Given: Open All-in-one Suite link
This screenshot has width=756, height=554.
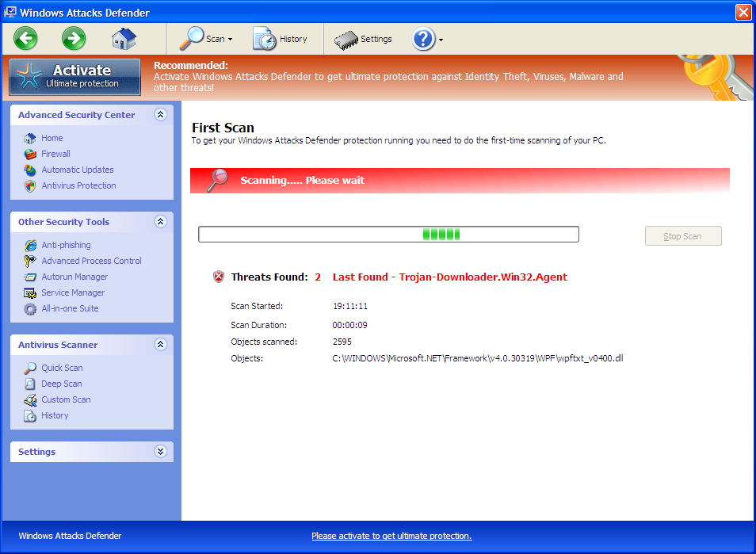Looking at the screenshot, I should [x=70, y=308].
